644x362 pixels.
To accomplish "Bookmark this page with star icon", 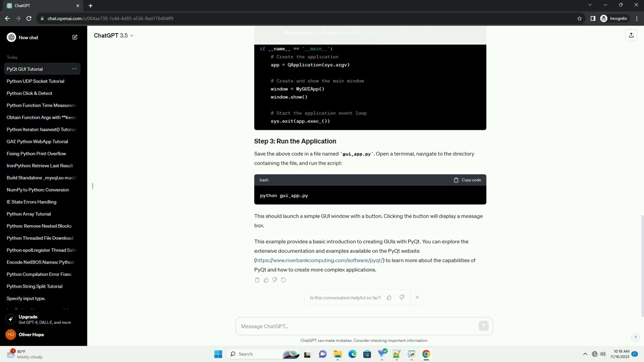I will [580, 19].
